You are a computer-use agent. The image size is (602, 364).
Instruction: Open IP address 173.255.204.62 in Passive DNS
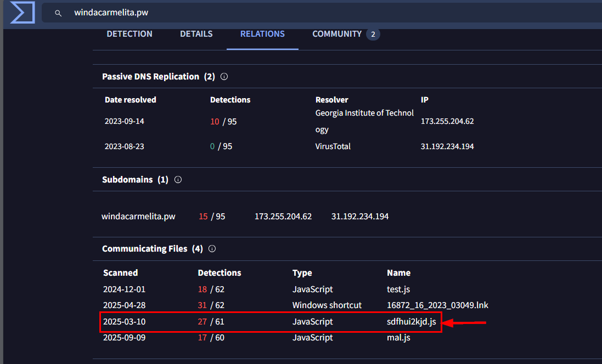click(x=447, y=121)
